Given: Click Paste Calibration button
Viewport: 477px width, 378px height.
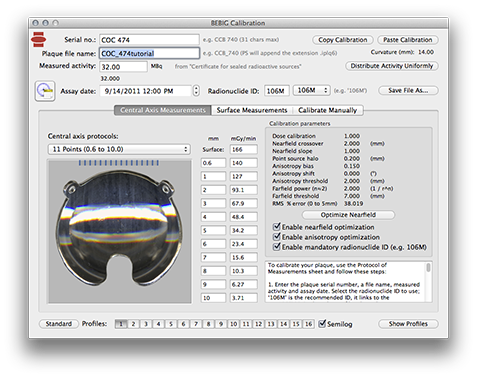Looking at the screenshot, I should tap(408, 40).
